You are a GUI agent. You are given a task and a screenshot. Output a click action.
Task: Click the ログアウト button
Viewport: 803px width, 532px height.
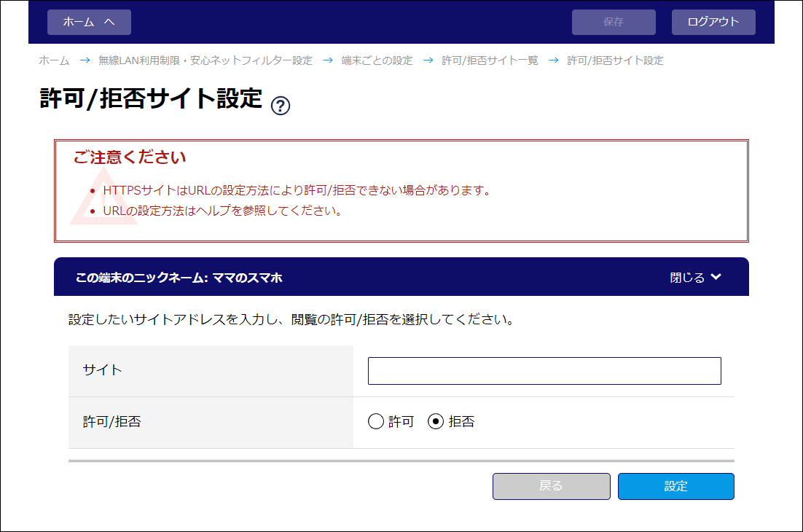coord(713,22)
